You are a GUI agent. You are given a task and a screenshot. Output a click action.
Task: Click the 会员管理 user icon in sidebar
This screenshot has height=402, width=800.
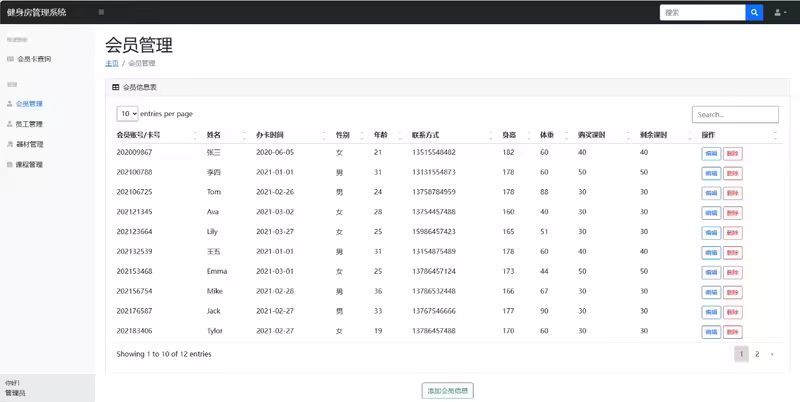(x=10, y=104)
